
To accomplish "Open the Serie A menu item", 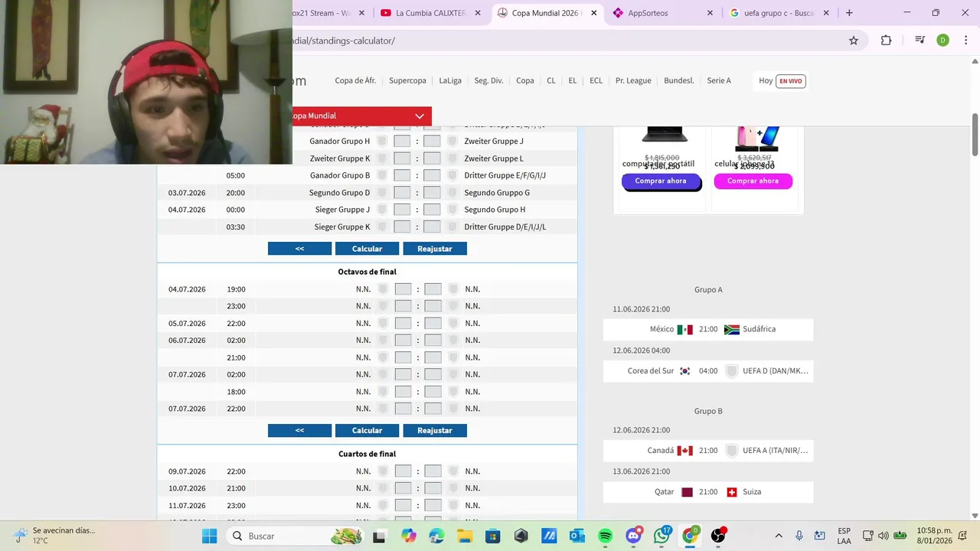I will [x=719, y=80].
